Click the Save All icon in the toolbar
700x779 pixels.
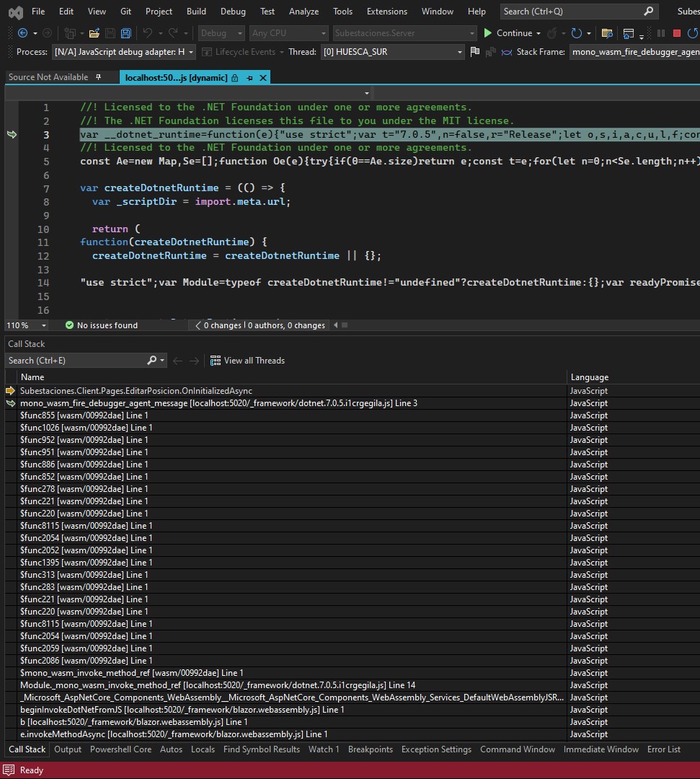click(x=126, y=33)
